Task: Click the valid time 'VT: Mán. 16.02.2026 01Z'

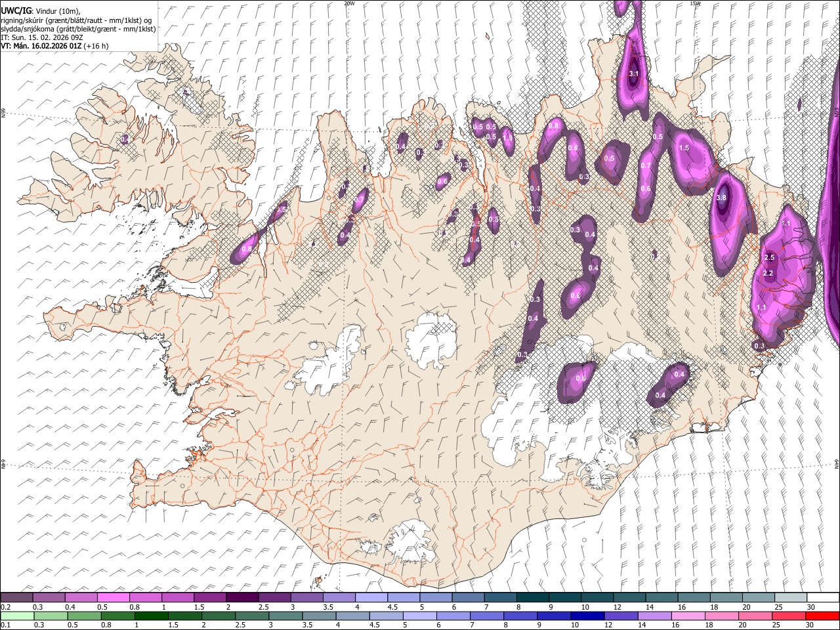Action: 41,46
